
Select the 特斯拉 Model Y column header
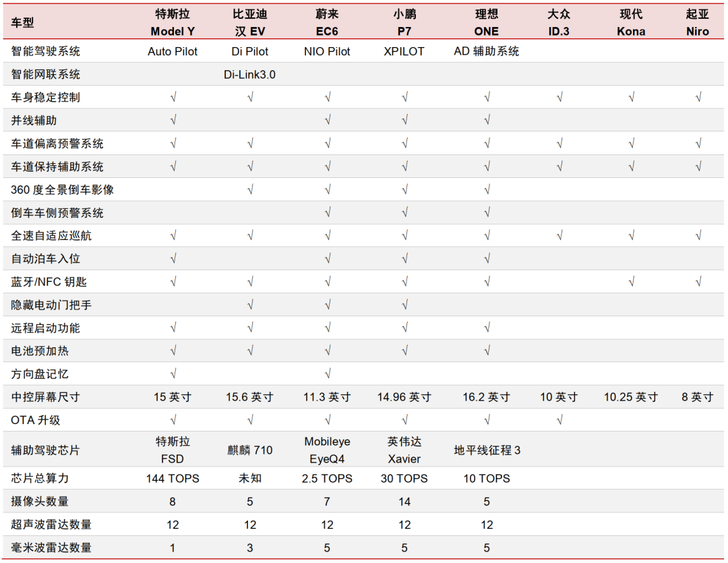[x=173, y=23]
